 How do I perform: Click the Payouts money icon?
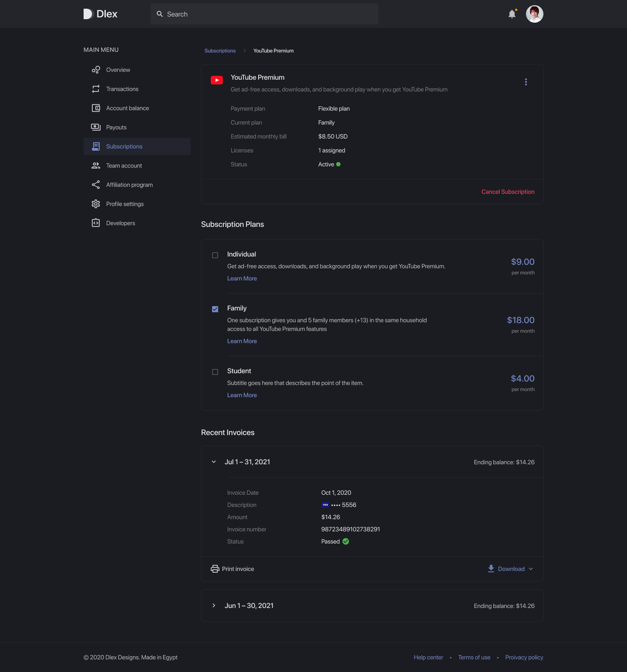coord(96,127)
